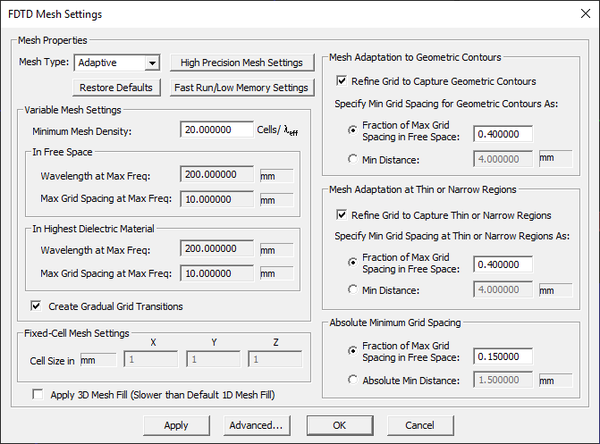The image size is (600, 444).
Task: Toggle Refine Grid to Capture Geometric Contours
Action: (343, 81)
